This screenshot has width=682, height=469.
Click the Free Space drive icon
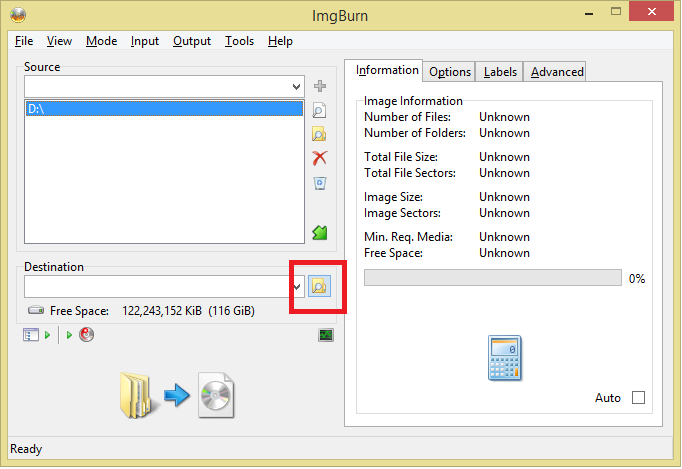click(36, 310)
